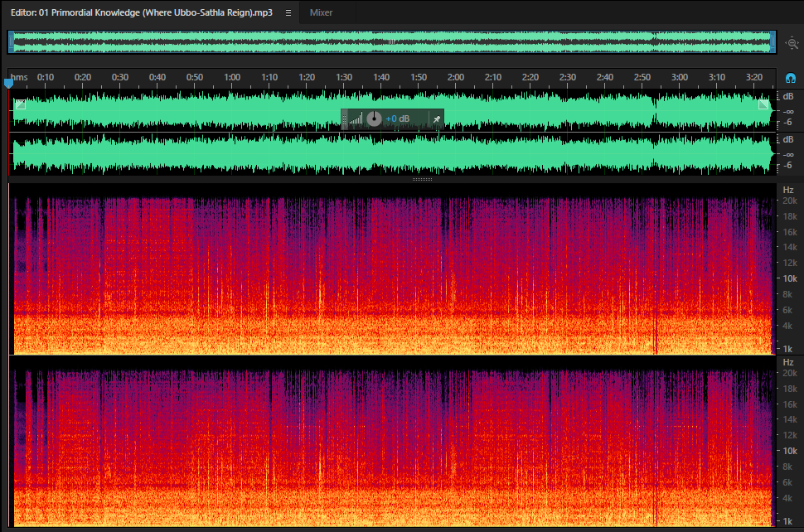Click the 4k label on right channel spectrogram

[787, 498]
